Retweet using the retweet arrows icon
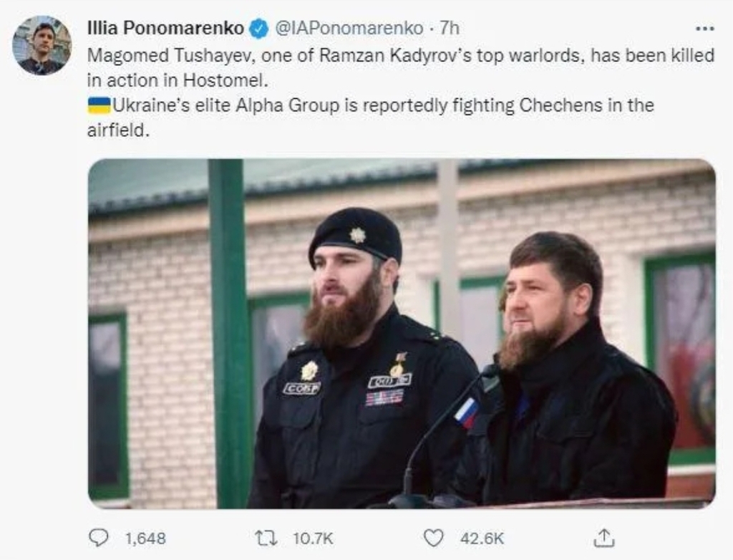733x560 pixels. (x=266, y=539)
